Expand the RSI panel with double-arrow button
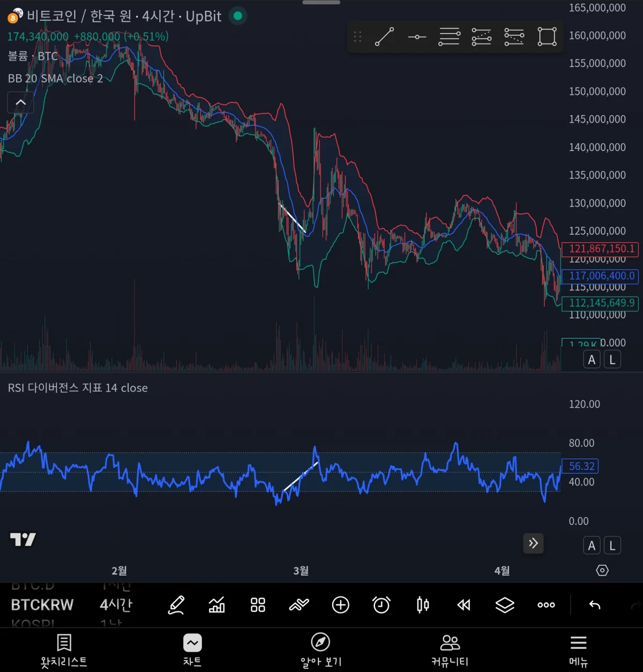Screen dimensions: 643x672 533,543
